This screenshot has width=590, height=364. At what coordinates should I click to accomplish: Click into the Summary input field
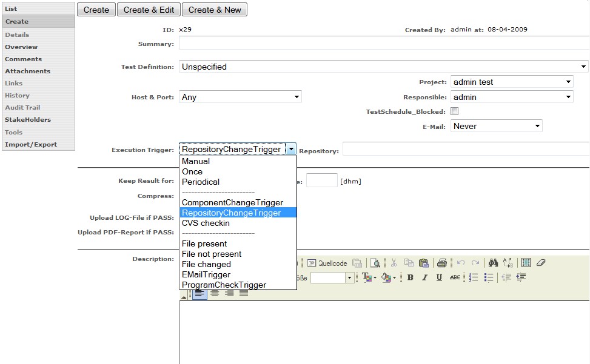pos(383,44)
